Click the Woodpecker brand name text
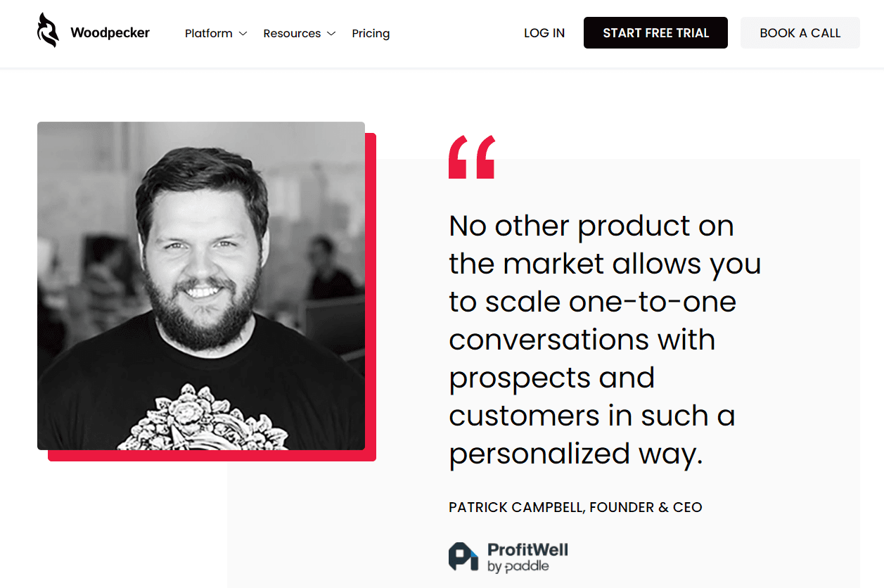 click(110, 33)
